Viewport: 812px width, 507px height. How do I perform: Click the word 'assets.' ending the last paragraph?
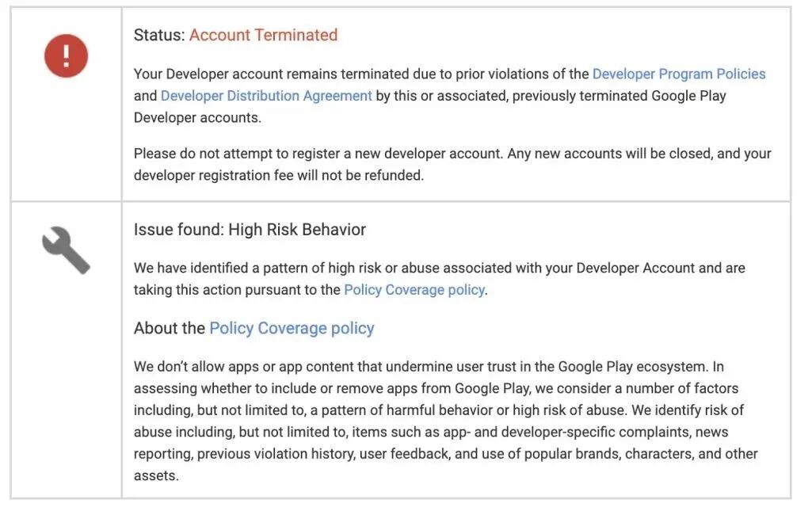click(x=156, y=475)
